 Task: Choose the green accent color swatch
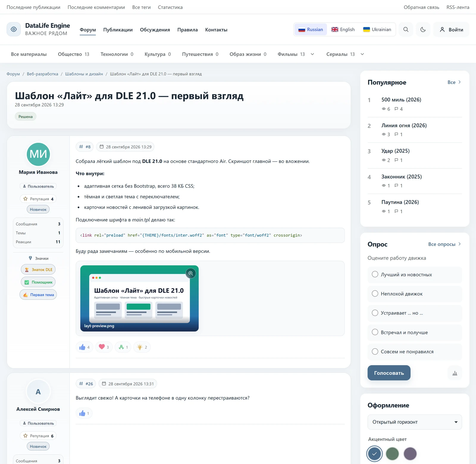(392, 454)
